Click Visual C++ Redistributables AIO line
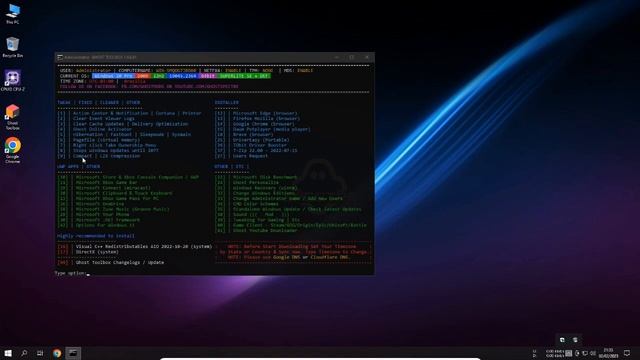Screen dimensions: 640x360 point(135,247)
